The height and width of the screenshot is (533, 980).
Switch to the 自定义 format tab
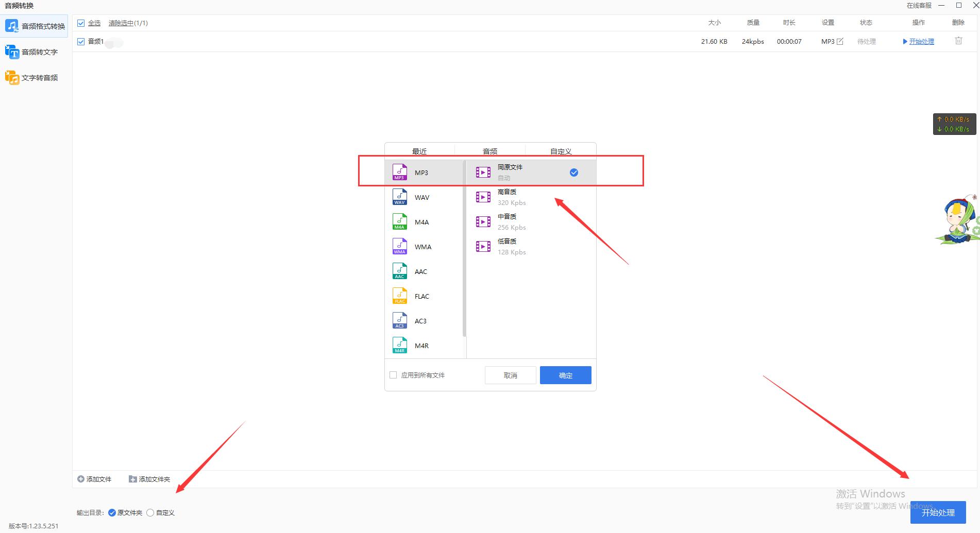(x=561, y=151)
